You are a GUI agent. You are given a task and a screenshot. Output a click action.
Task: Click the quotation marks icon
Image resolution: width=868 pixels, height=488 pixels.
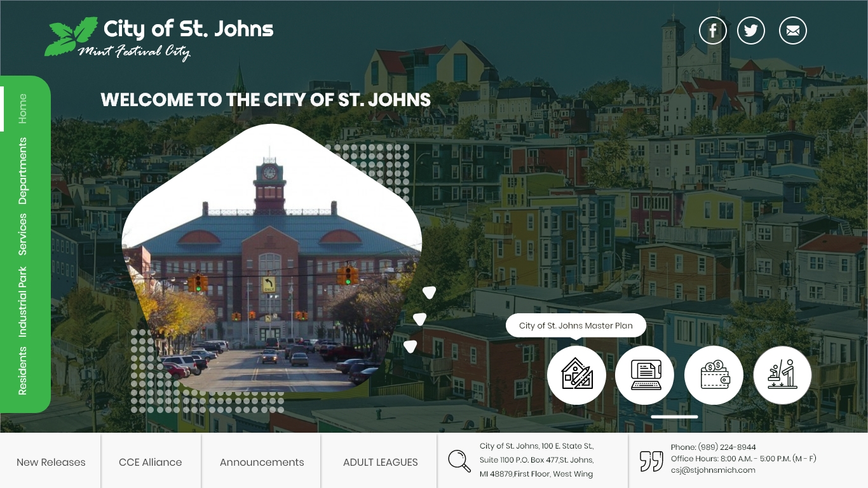(651, 461)
